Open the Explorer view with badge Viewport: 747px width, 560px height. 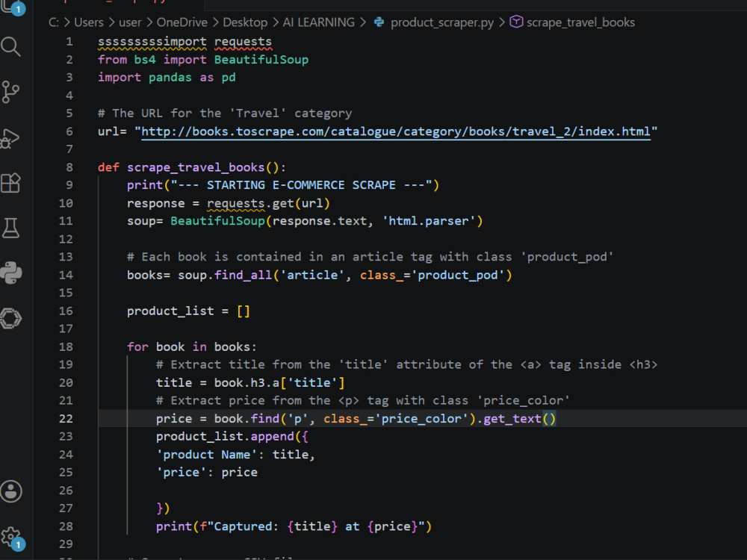(12, 7)
